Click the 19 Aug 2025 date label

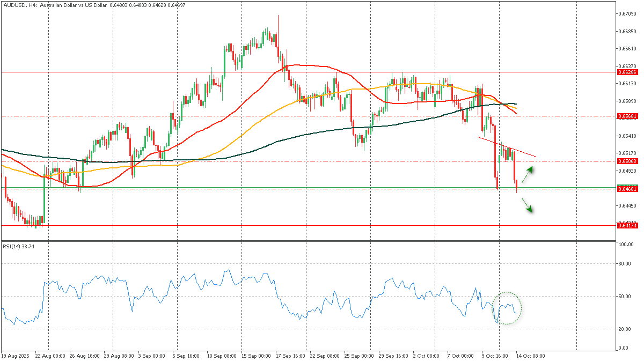tap(15, 356)
